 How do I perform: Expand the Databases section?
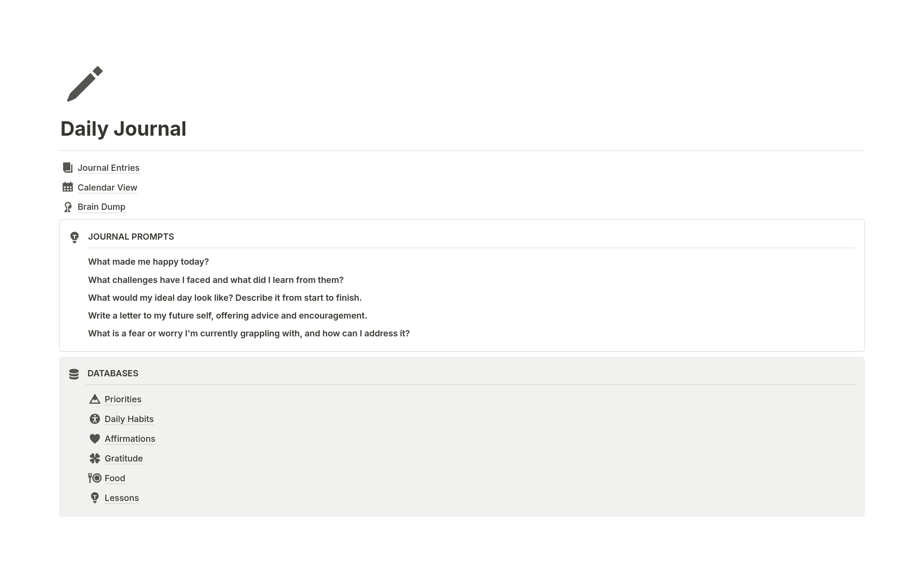113,372
